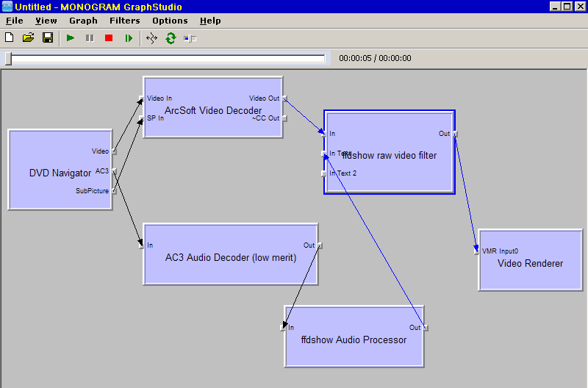588x388 pixels.
Task: Click the GraphStudio title bar app icon
Action: (x=7, y=7)
